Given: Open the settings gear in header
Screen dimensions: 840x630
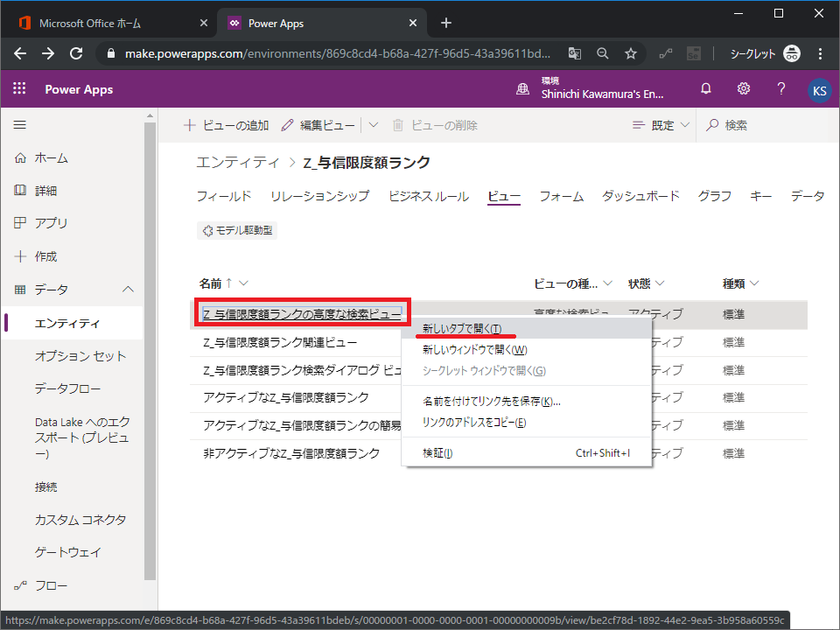Looking at the screenshot, I should pyautogui.click(x=744, y=89).
